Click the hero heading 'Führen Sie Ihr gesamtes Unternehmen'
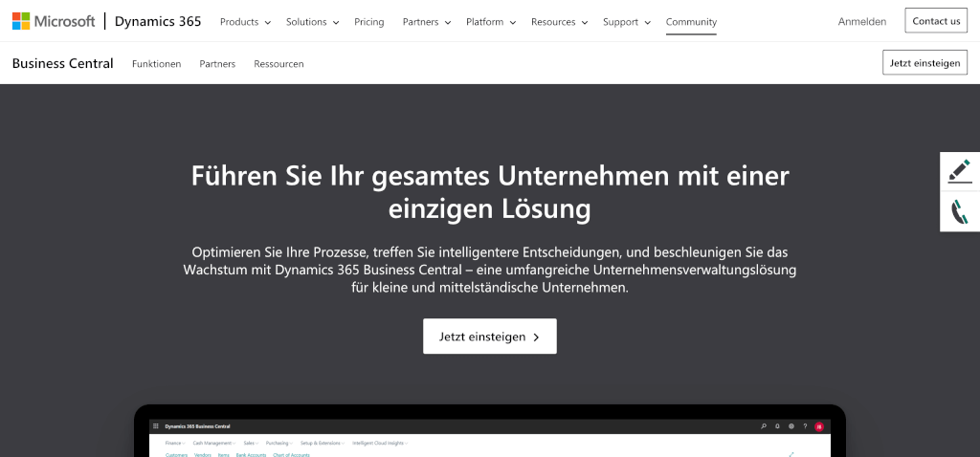The height and width of the screenshot is (457, 980). click(490, 192)
